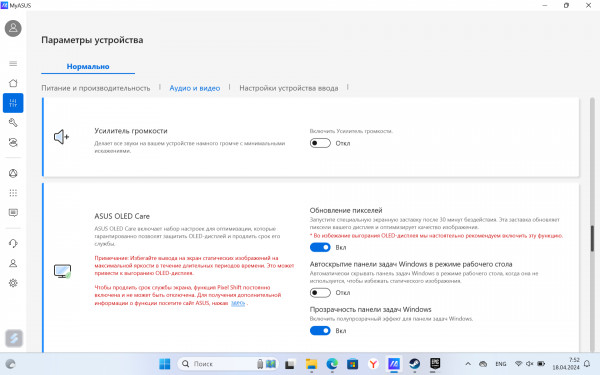Open the apps grid sidebar icon
Viewport: 600px width, 375px height.
[x=13, y=193]
